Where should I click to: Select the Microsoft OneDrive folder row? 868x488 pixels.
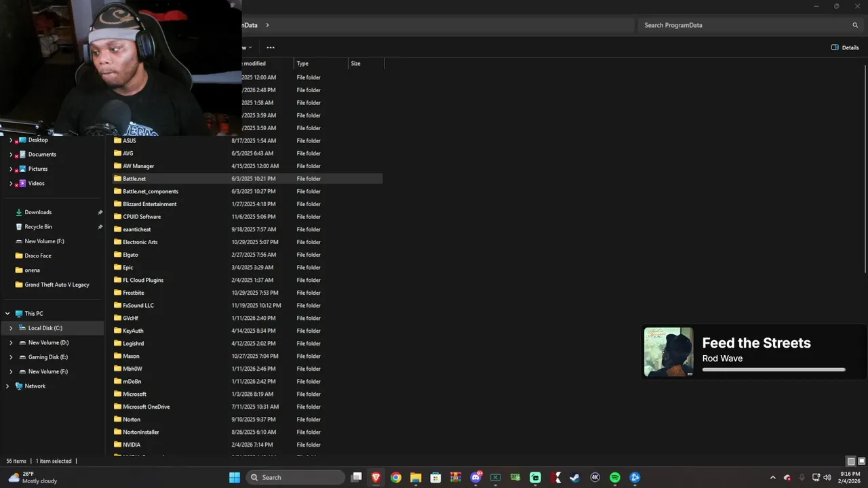[248, 407]
